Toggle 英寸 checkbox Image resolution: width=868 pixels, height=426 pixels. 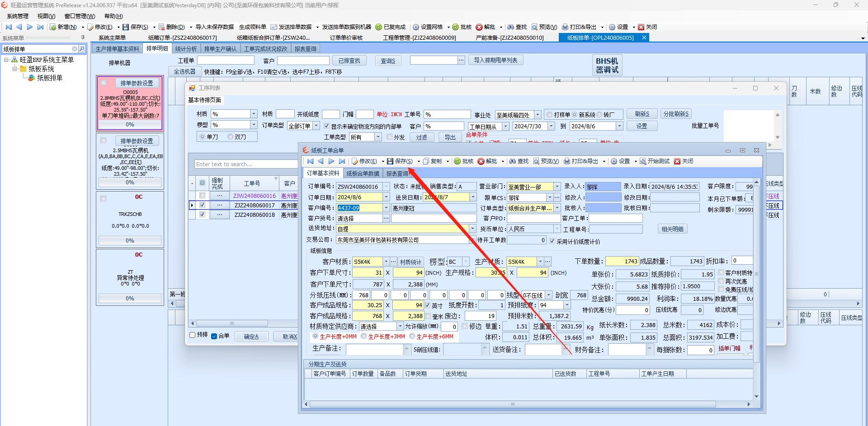tap(428, 305)
